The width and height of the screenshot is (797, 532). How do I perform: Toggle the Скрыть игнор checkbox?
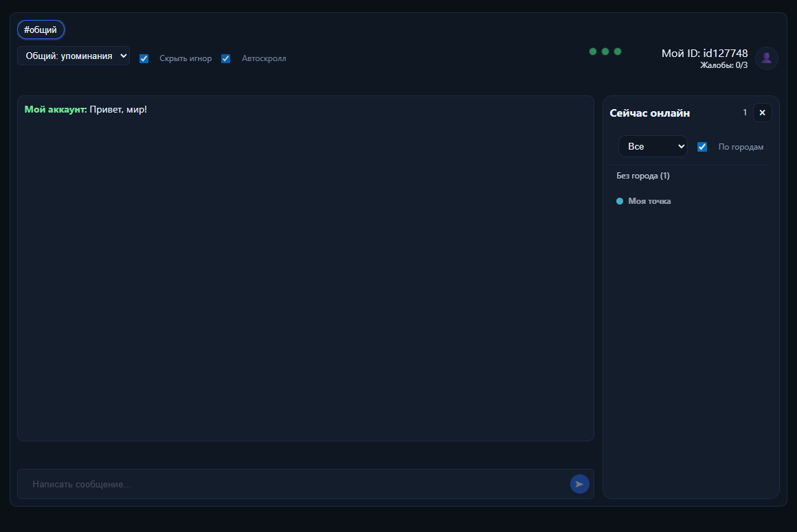(144, 59)
